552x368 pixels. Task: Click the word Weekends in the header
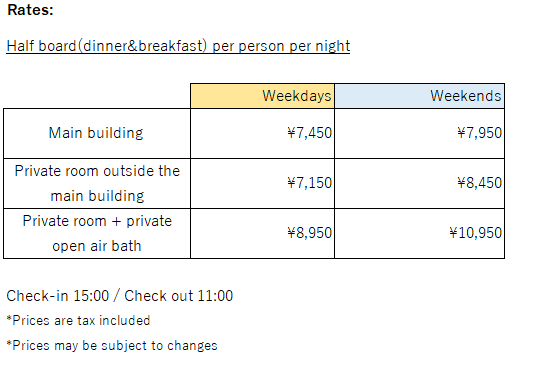[x=466, y=96]
